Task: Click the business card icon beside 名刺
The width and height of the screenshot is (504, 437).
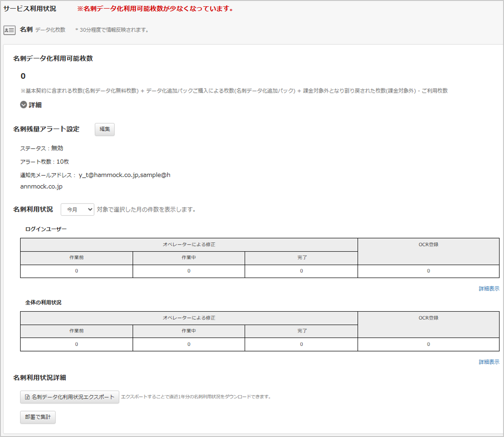Action: [9, 30]
